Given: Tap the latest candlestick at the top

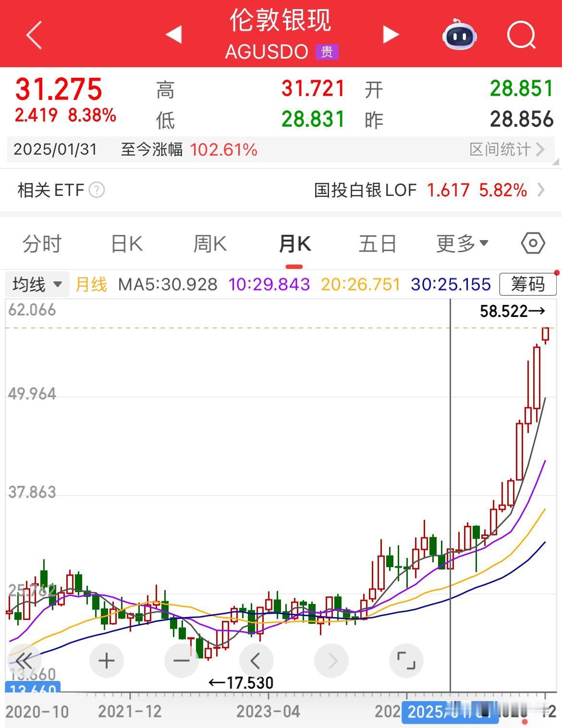Looking at the screenshot, I should pyautogui.click(x=546, y=335).
